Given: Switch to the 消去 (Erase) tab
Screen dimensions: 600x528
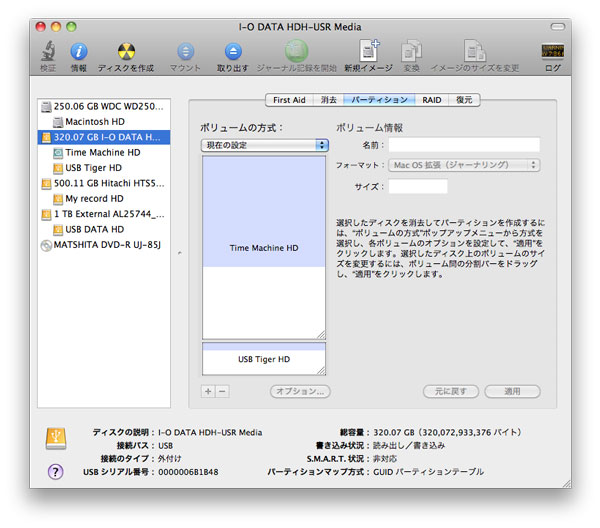Looking at the screenshot, I should pyautogui.click(x=328, y=100).
